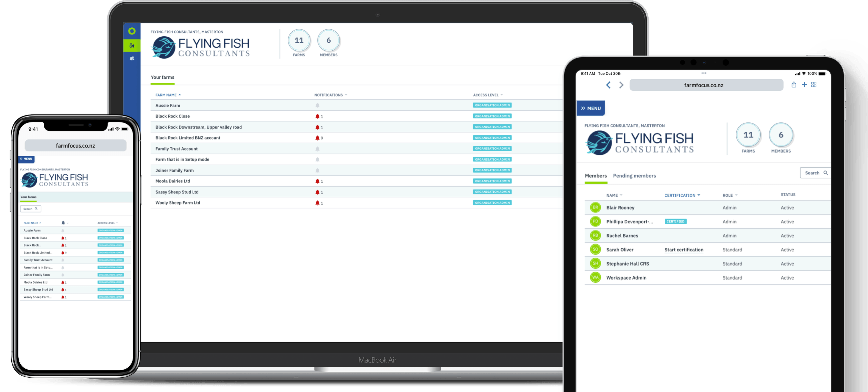Click the Blair Rooney BR avatar
Screen dimensions: 868x392
point(595,208)
